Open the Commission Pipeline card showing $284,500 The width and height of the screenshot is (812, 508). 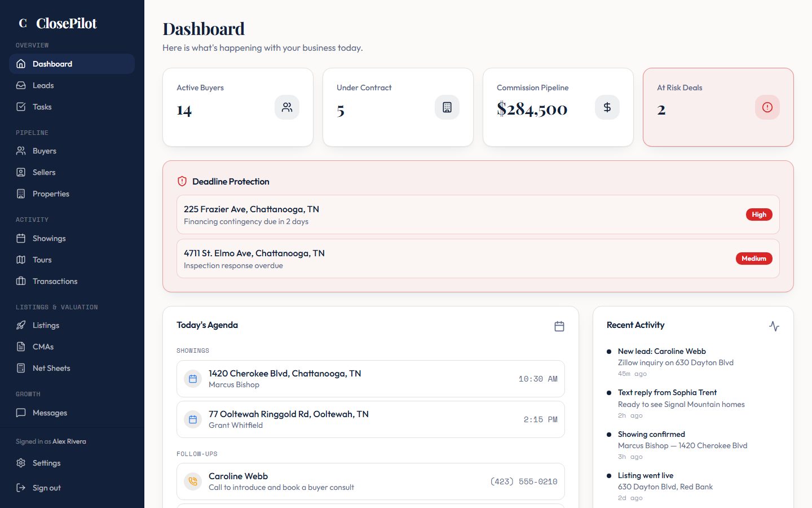click(x=558, y=107)
